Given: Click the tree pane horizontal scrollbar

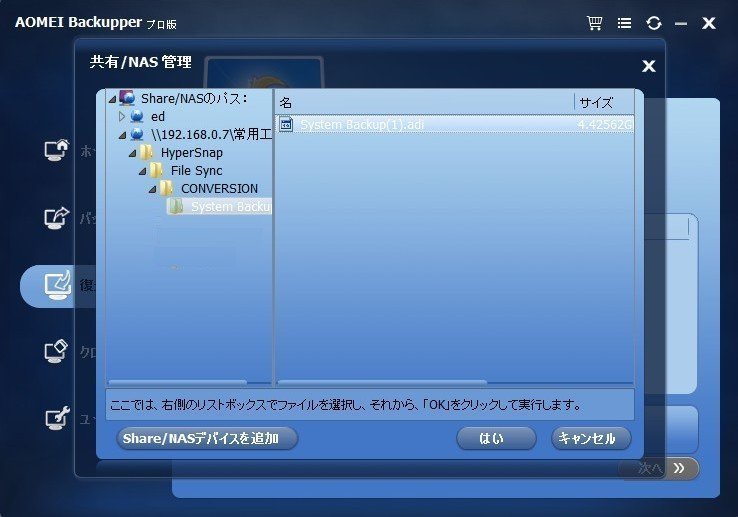Looking at the screenshot, I should 178,382.
